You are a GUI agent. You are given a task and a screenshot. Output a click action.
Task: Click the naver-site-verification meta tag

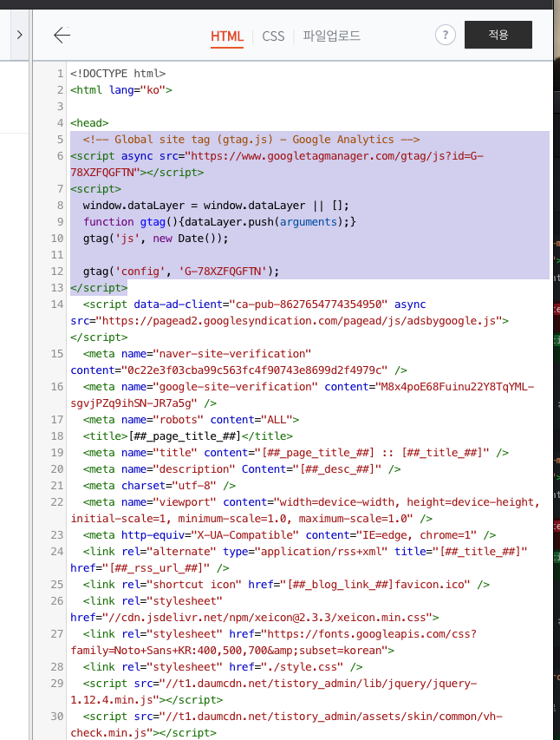point(238,362)
